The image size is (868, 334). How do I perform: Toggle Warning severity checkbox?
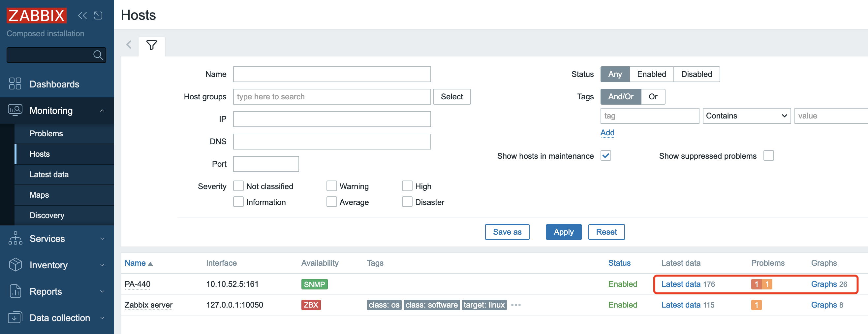(331, 186)
